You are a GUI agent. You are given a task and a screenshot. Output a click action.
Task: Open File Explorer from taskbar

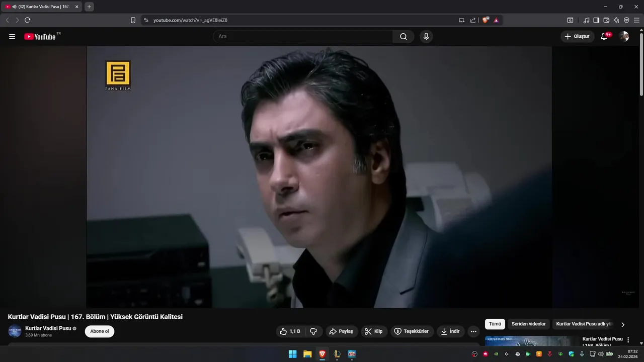(307, 354)
